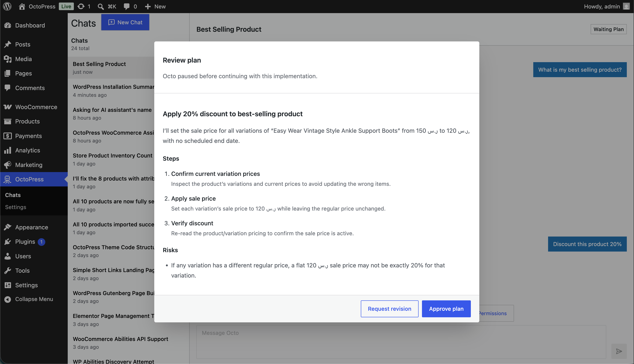Click the Plugins plug icon
The width and height of the screenshot is (634, 364).
pyautogui.click(x=7, y=241)
